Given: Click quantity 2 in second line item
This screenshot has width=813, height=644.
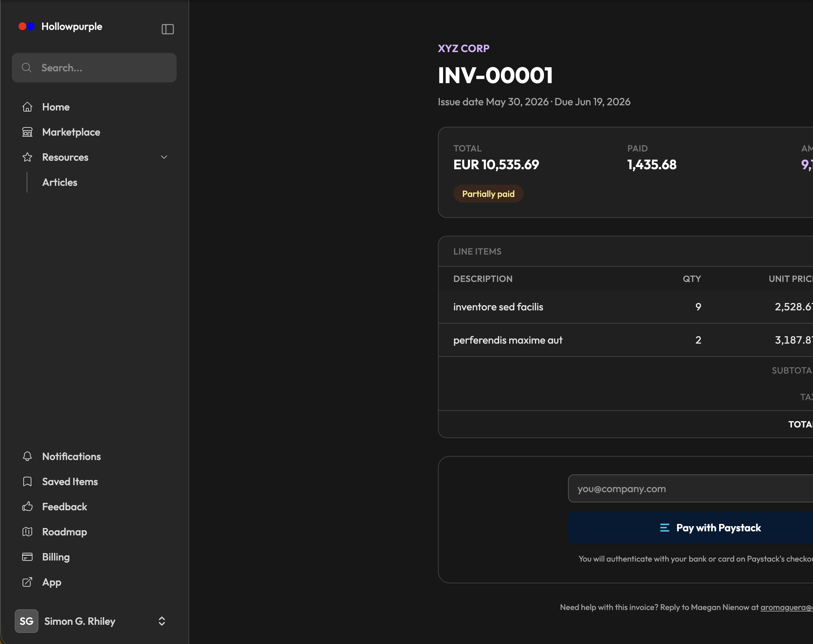Looking at the screenshot, I should point(698,340).
